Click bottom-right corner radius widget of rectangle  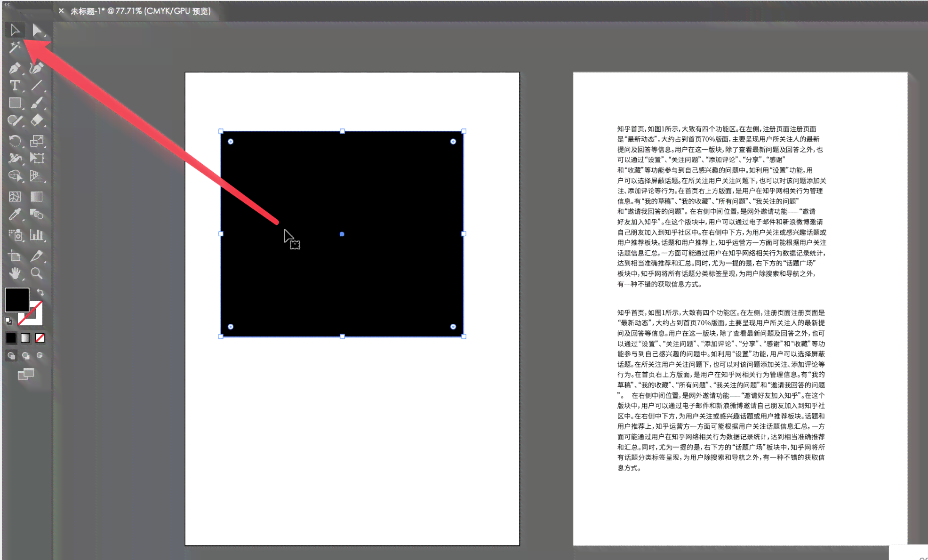click(x=453, y=327)
